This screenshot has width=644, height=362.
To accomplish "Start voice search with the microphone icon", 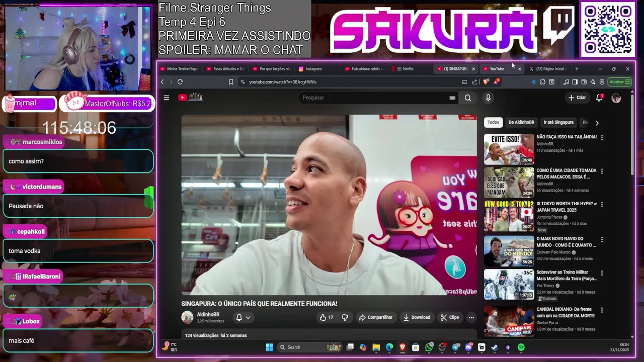I will click(488, 98).
